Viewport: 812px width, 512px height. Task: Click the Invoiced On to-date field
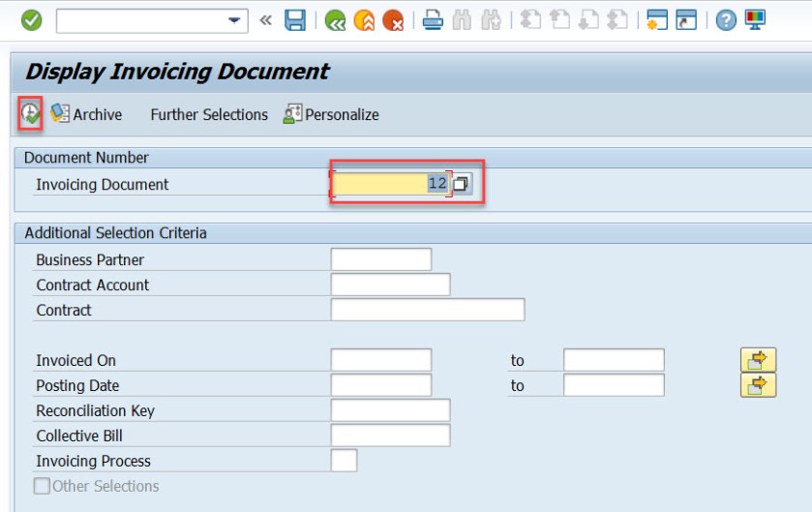pos(614,360)
